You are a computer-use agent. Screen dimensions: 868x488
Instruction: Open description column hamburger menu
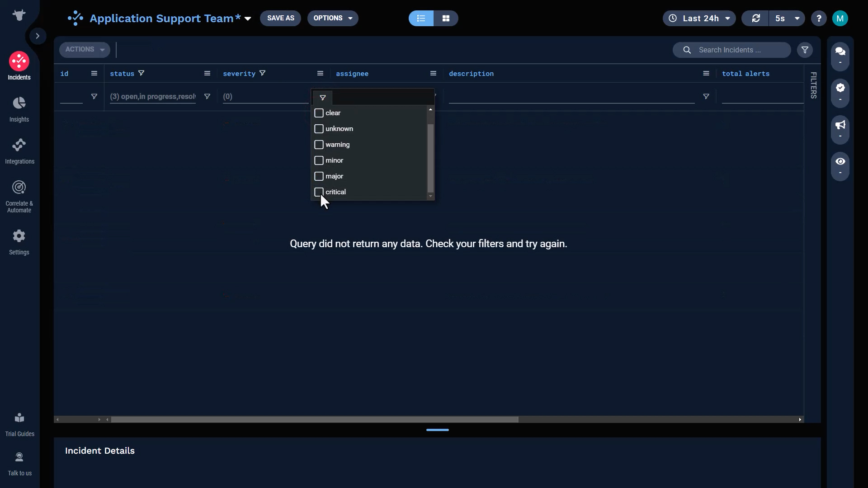tap(706, 73)
